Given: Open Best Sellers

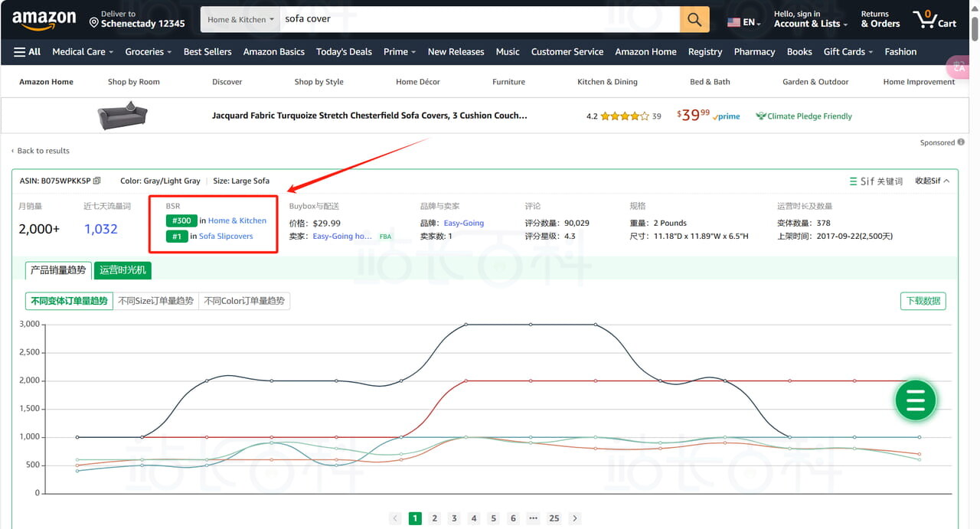Looking at the screenshot, I should pos(207,52).
